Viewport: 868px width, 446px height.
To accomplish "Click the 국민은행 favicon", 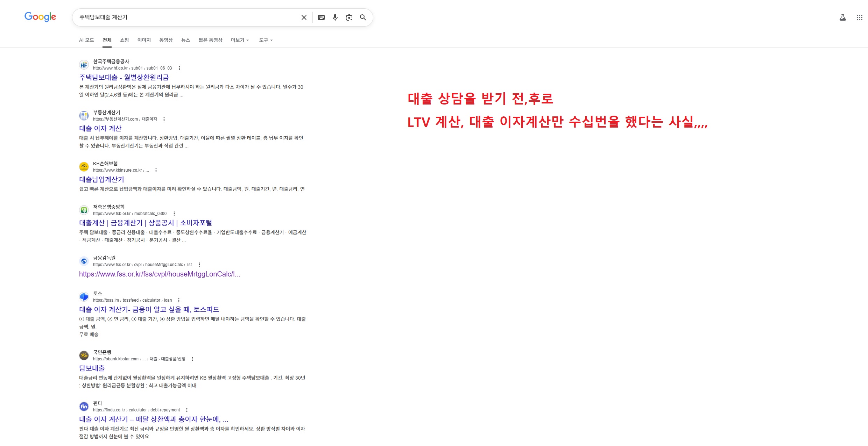I will (84, 355).
